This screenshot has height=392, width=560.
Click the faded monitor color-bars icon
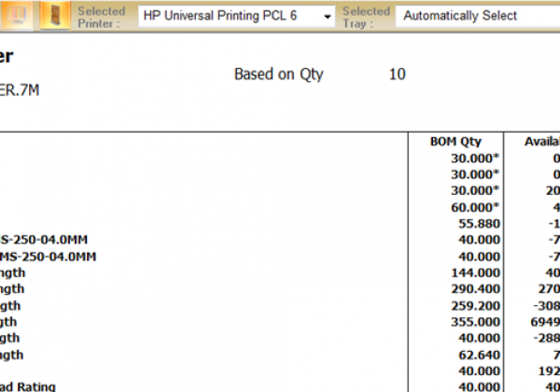pyautogui.click(x=16, y=15)
